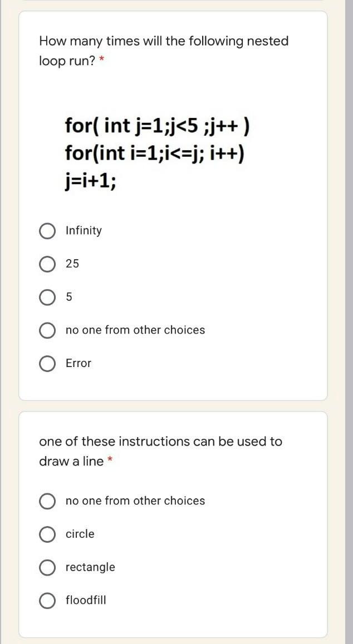Click the draw a line question title
This screenshot has width=353, height=644.
[160, 451]
